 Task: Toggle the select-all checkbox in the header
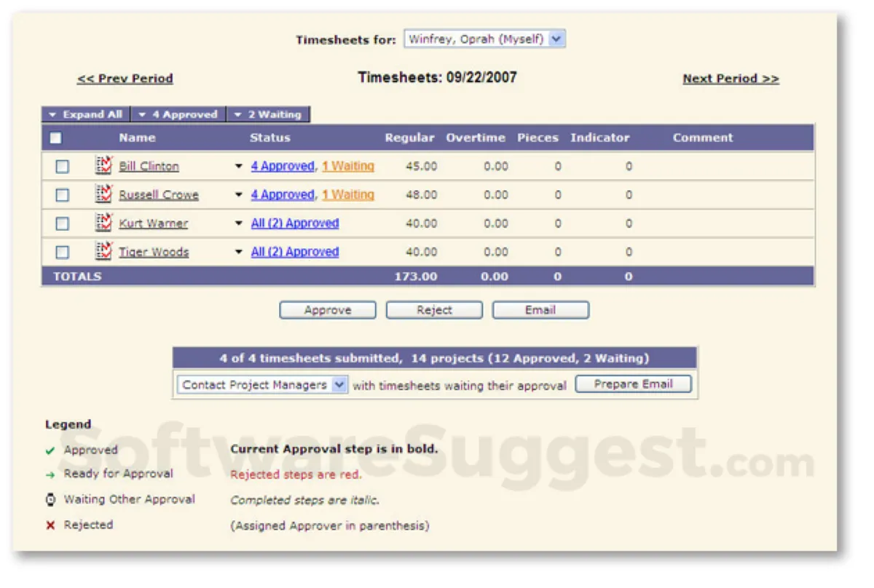(x=55, y=138)
